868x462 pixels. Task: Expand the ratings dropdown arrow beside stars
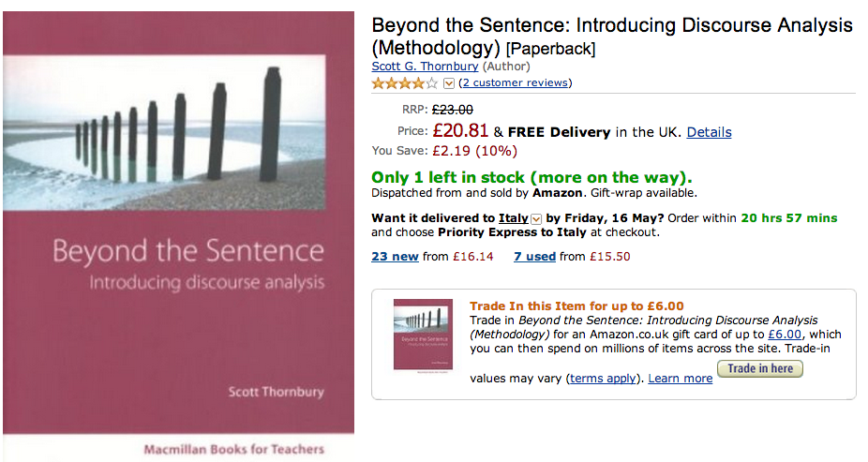(x=449, y=83)
